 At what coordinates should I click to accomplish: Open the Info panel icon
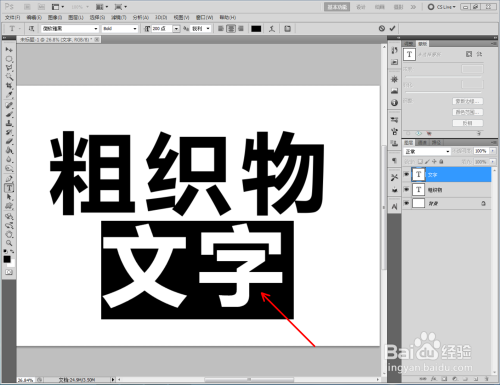394,103
